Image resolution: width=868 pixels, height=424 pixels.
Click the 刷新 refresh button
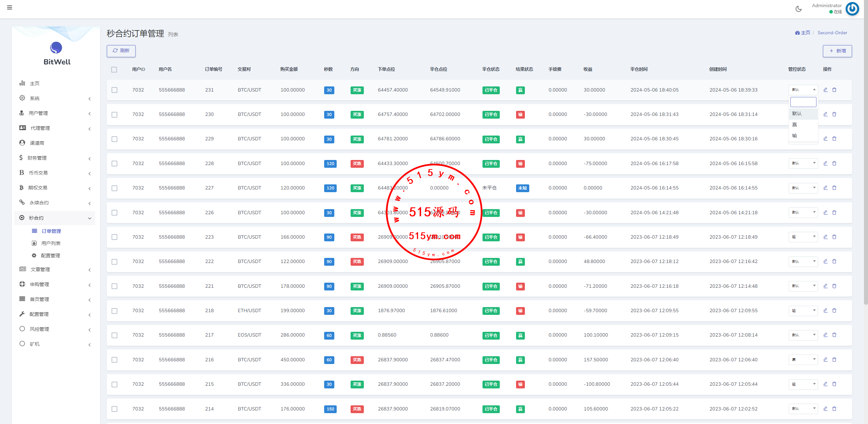(121, 51)
